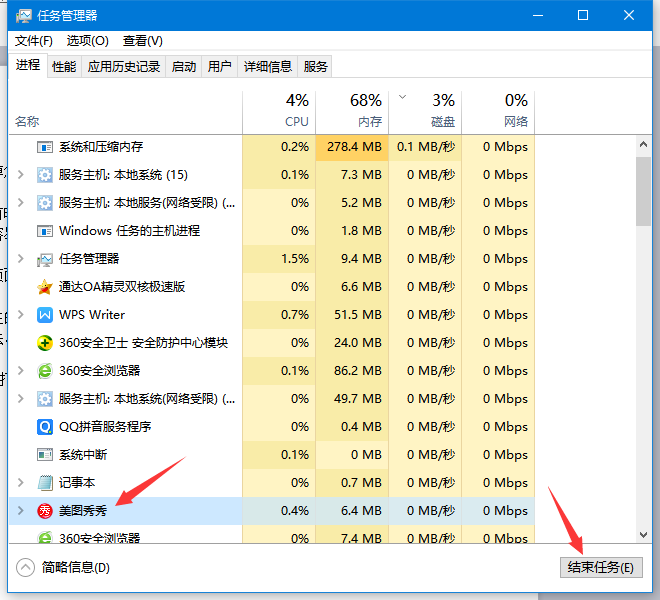Expand the 服务主机: 本地系统(网络受限) group
This screenshot has width=660, height=600.
(x=20, y=399)
